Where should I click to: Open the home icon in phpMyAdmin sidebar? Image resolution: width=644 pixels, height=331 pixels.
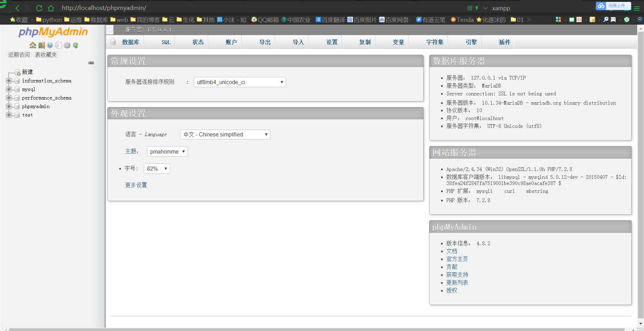point(33,45)
